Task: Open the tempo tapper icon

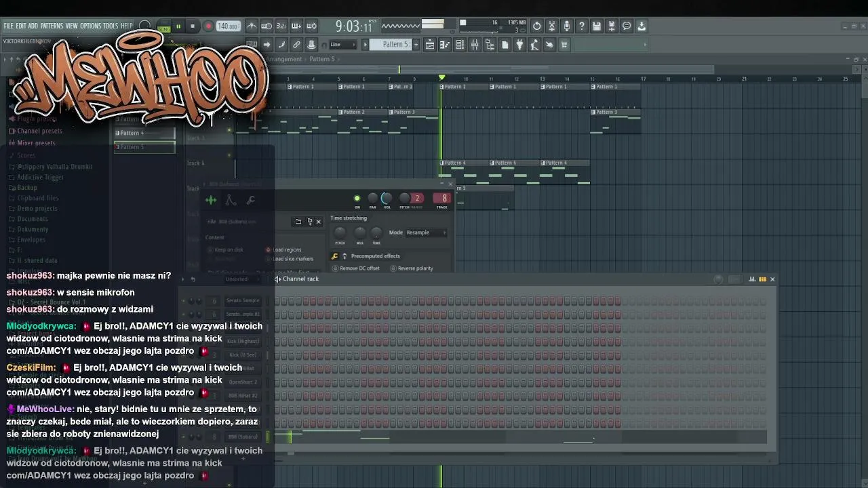Action: [x=534, y=45]
